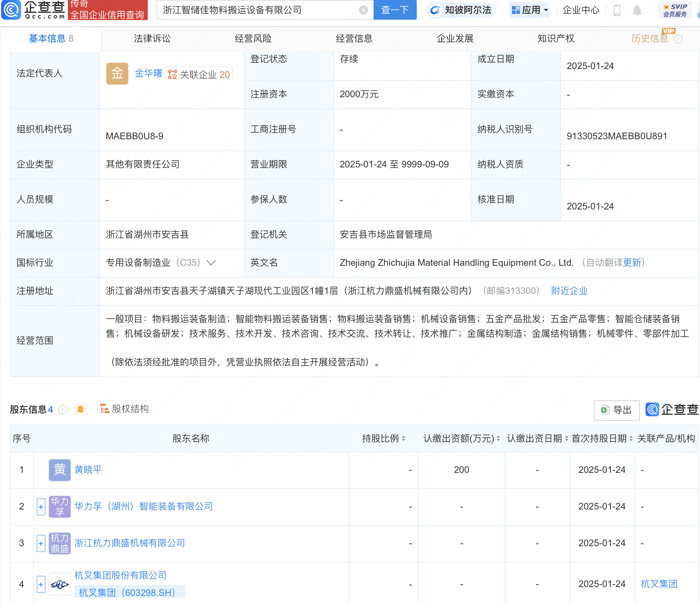This screenshot has width=700, height=604.
Task: Click 杭叉集团 company logo
Action: point(60,584)
